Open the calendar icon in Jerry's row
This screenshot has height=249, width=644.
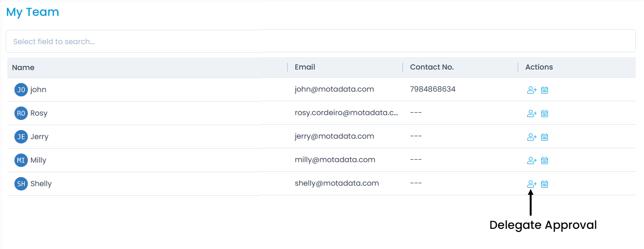tap(545, 137)
